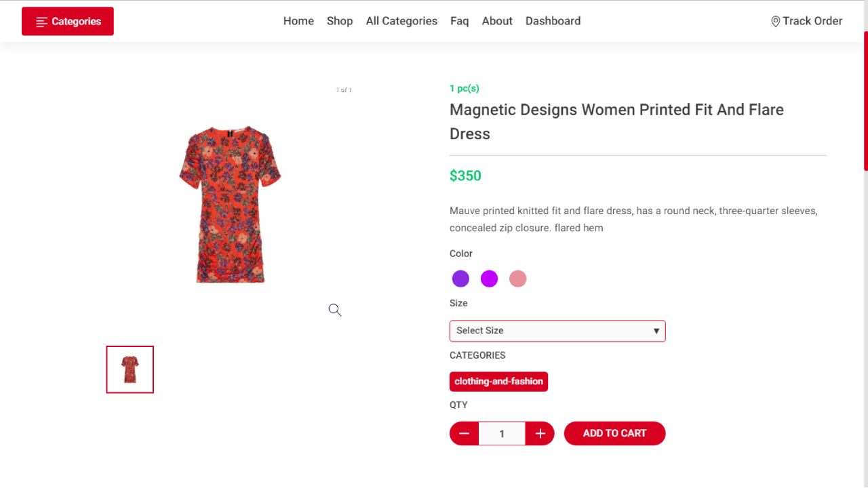Click the quantity input field
This screenshot has height=488, width=868.
click(x=502, y=434)
